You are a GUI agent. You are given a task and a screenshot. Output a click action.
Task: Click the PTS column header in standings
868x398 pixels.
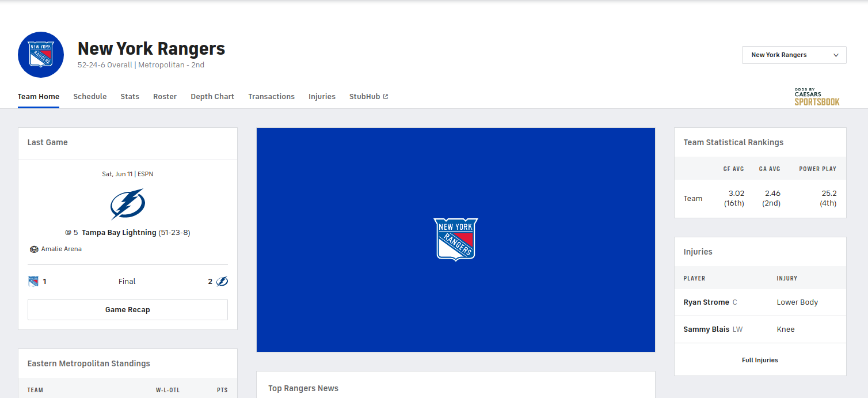tap(222, 390)
